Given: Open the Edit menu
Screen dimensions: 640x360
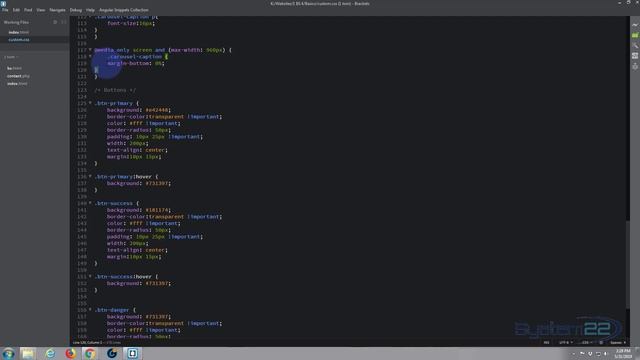Looking at the screenshot, I should pyautogui.click(x=16, y=10).
